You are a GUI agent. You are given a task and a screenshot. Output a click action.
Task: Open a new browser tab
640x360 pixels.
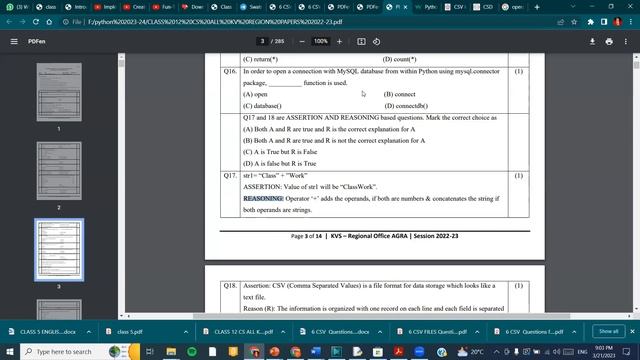537,7
